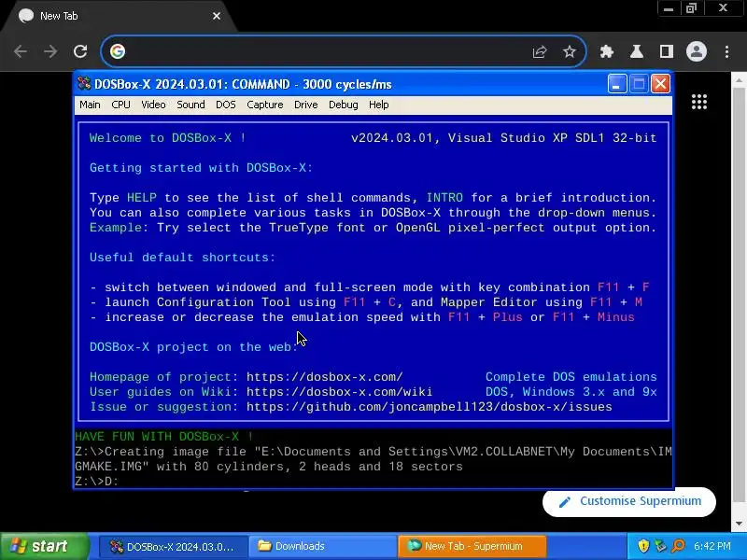Click the browser back arrow
The width and height of the screenshot is (747, 560).
(x=21, y=51)
